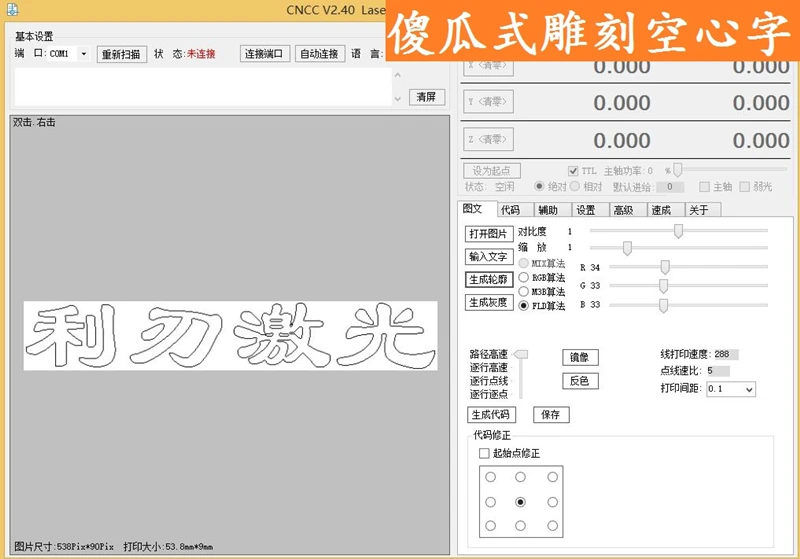This screenshot has height=559, width=800.
Task: Select the bottom-left start point radio
Action: tap(490, 525)
